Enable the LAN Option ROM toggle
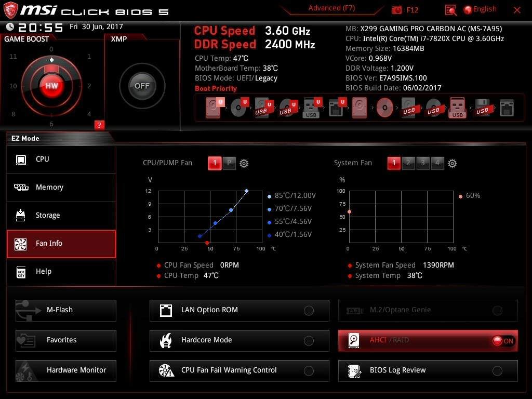This screenshot has height=399, width=532. click(309, 311)
